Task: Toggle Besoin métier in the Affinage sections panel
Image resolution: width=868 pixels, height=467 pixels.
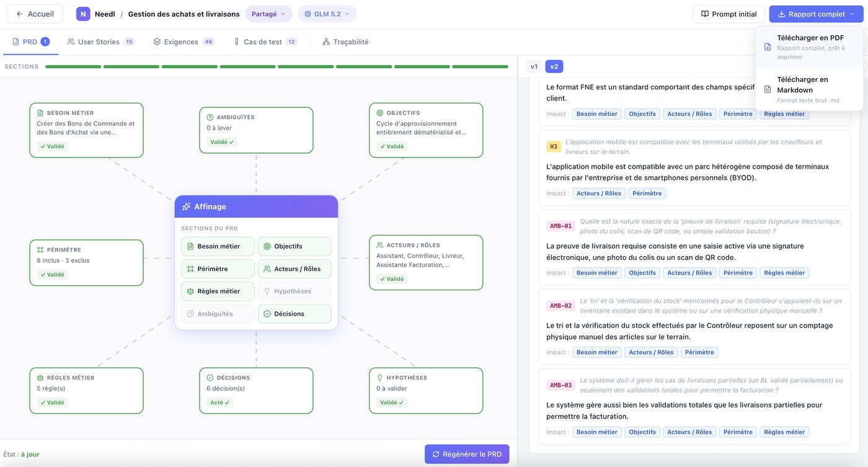Action: coord(218,246)
